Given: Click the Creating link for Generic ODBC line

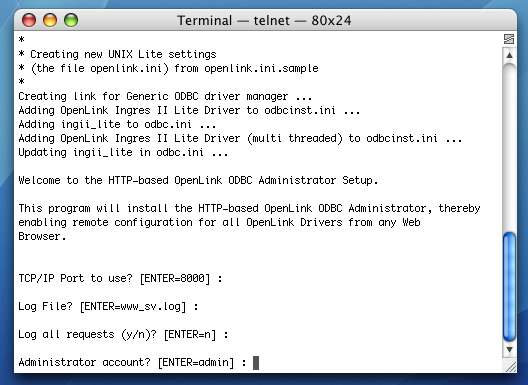Looking at the screenshot, I should (165, 96).
